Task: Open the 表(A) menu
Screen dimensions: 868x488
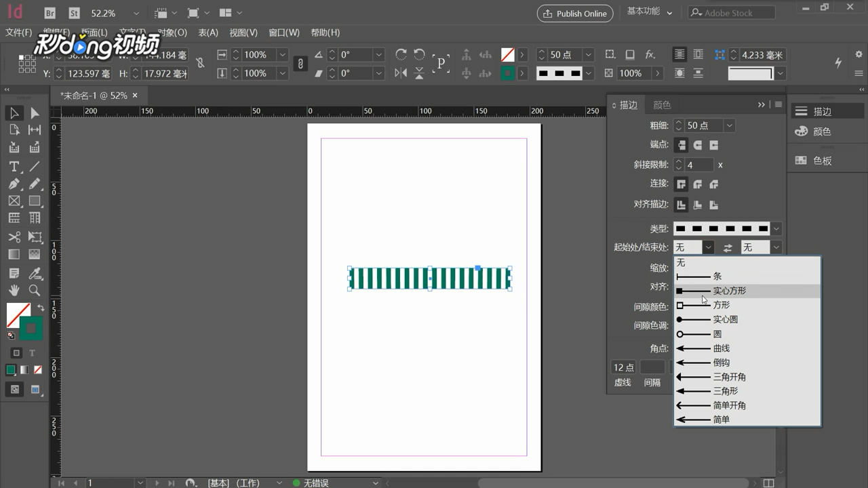Action: tap(208, 33)
